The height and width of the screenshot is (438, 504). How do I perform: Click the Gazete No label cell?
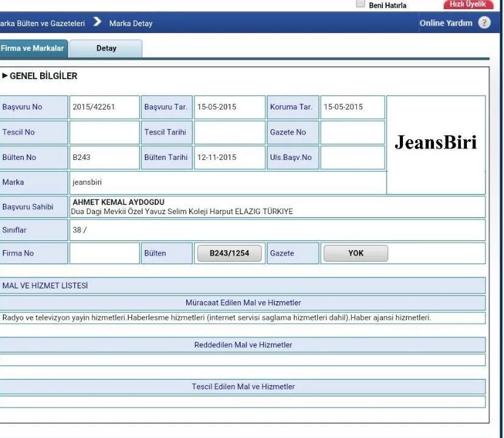[293, 133]
